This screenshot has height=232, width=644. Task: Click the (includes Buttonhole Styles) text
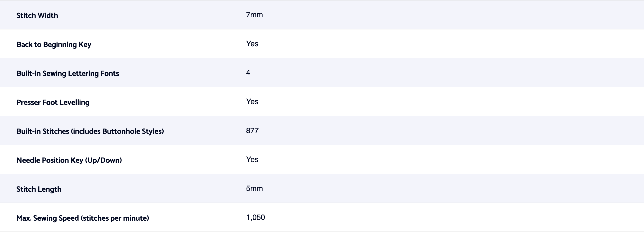117,131
